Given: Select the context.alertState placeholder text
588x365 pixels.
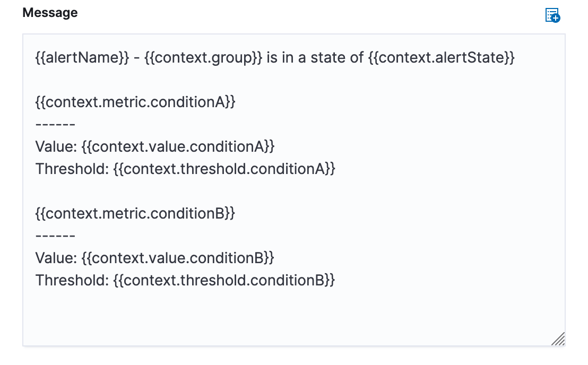Looking at the screenshot, I should (444, 57).
